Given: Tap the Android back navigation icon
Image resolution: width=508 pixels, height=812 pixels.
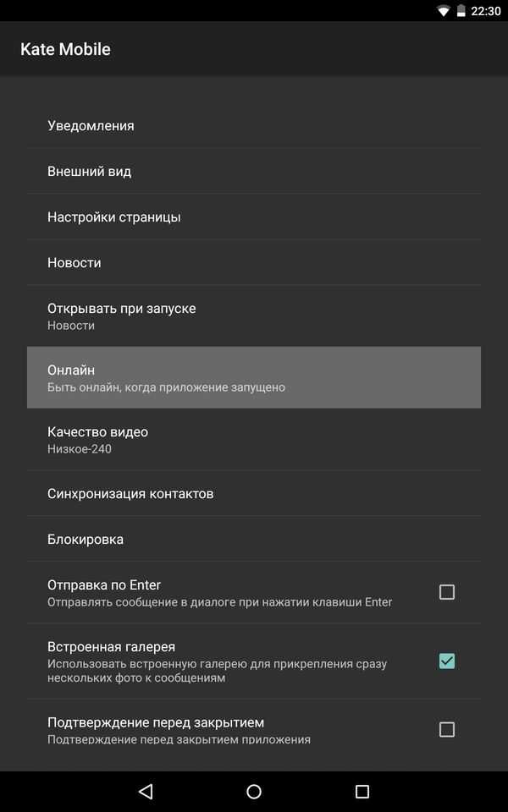Looking at the screenshot, I should pyautogui.click(x=146, y=792).
